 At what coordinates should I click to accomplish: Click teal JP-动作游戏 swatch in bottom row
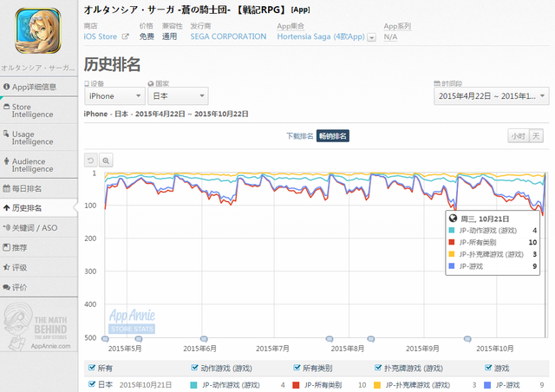[193, 385]
